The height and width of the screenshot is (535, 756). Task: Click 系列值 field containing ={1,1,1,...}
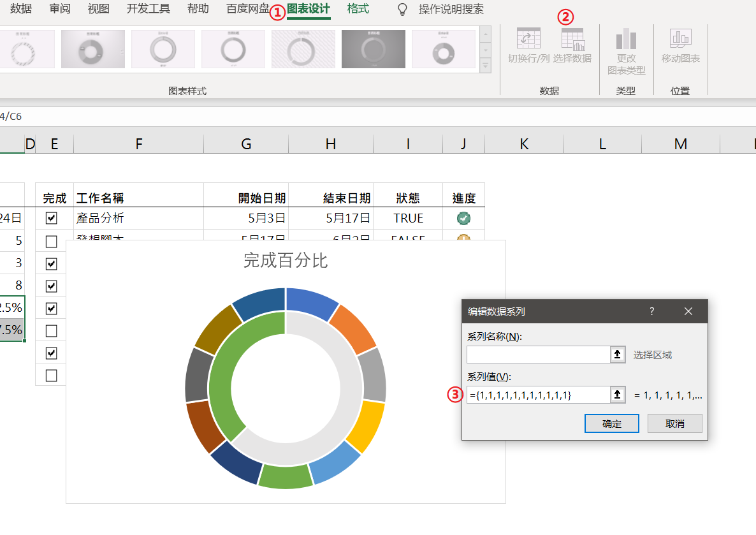pyautogui.click(x=539, y=395)
